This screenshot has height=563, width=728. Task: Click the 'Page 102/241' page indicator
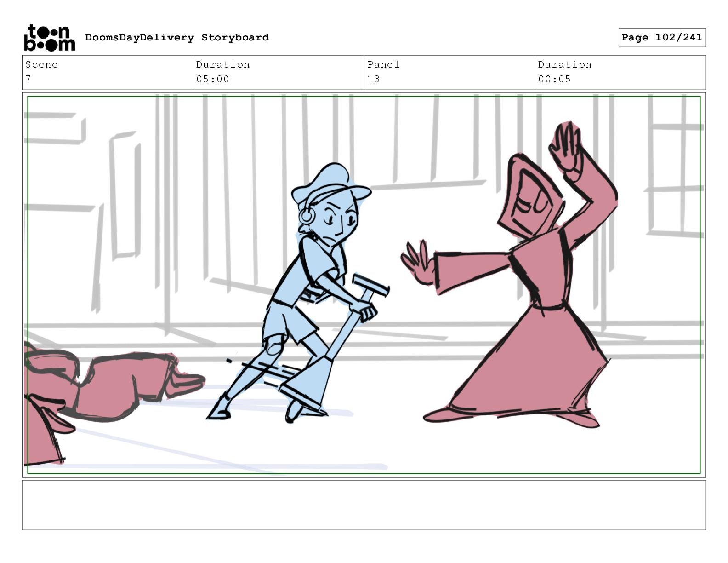click(662, 37)
